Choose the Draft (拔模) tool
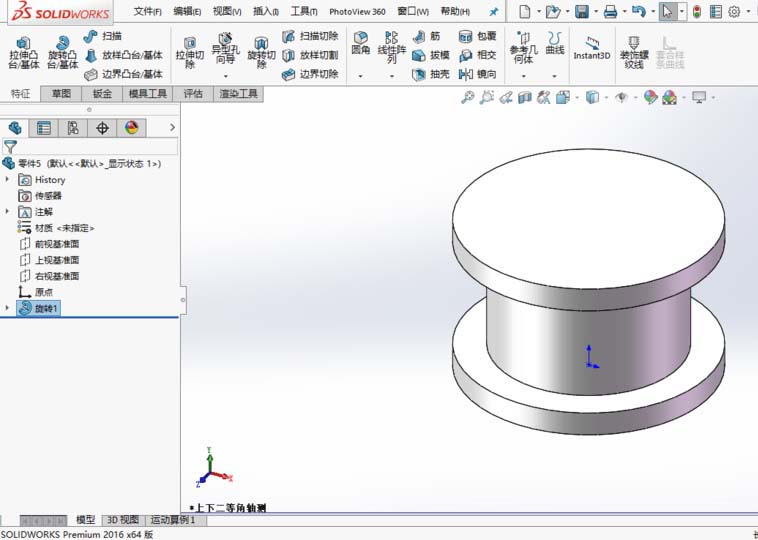Screen dimensions: 758x540 pos(431,55)
